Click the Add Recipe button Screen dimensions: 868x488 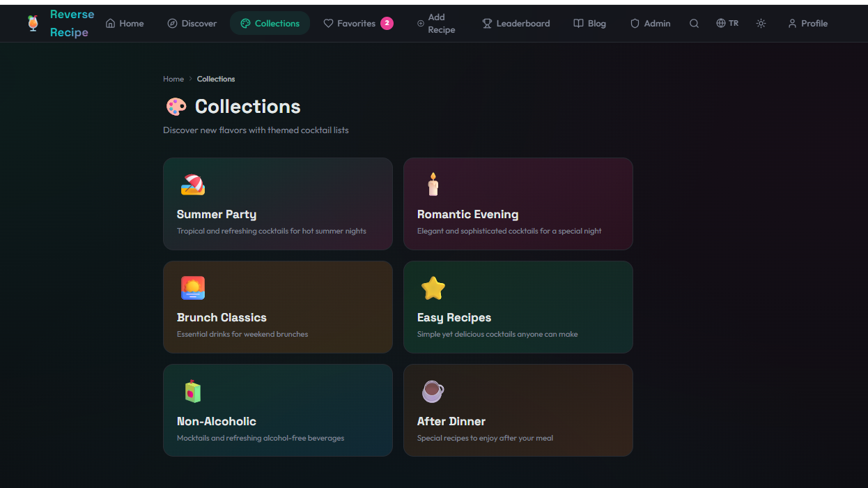(437, 22)
